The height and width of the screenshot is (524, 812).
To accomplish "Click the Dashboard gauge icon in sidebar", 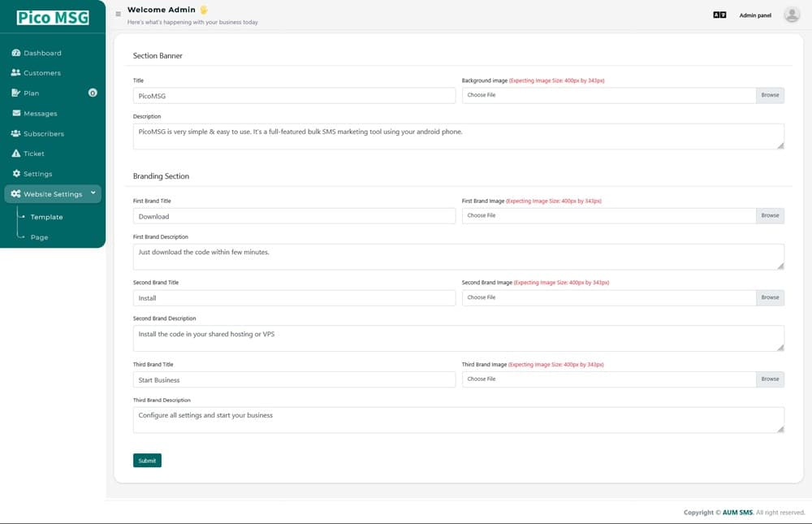I will coord(16,53).
